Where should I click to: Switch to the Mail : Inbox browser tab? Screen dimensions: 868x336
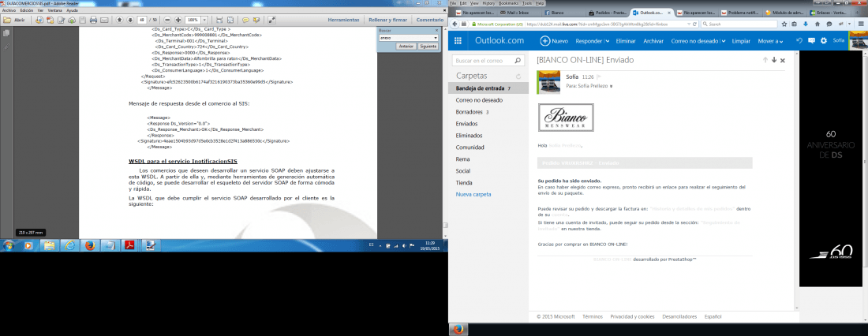[520, 12]
